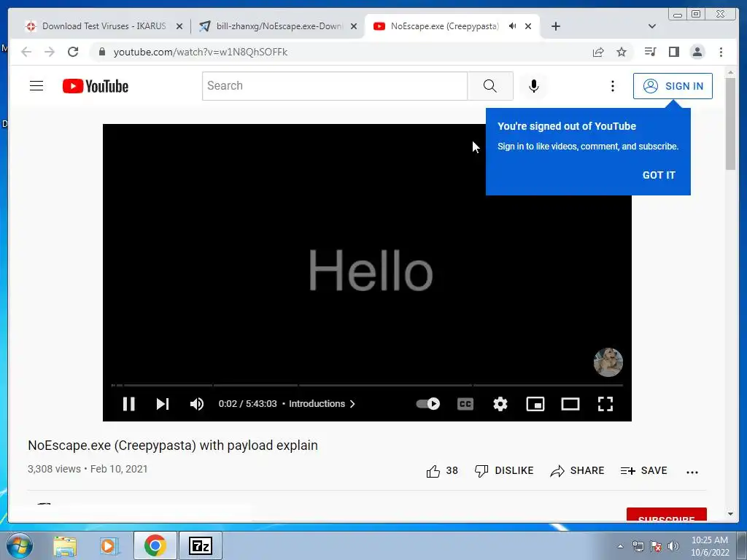Screen dimensions: 747x560
Task: Enter full screen mode
Action: (x=605, y=404)
